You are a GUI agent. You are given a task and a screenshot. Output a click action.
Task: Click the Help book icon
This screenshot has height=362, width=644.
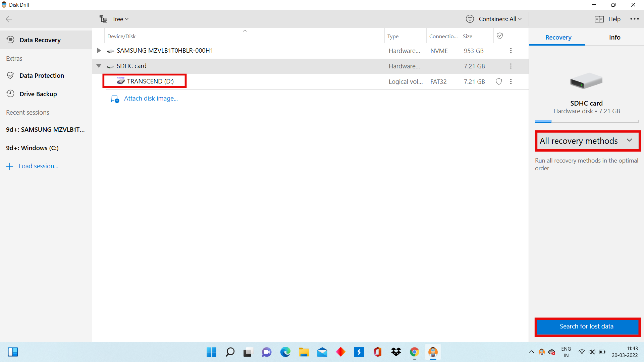pos(599,19)
